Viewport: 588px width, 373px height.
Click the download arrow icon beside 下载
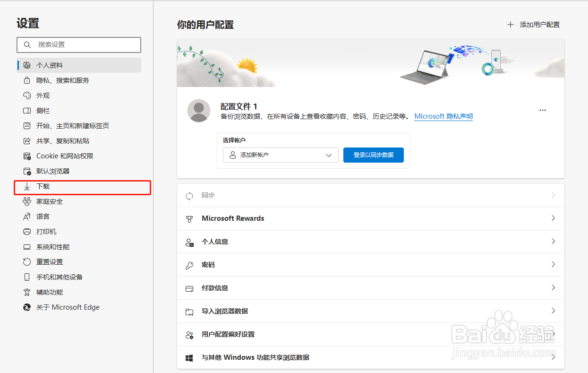[x=27, y=186]
